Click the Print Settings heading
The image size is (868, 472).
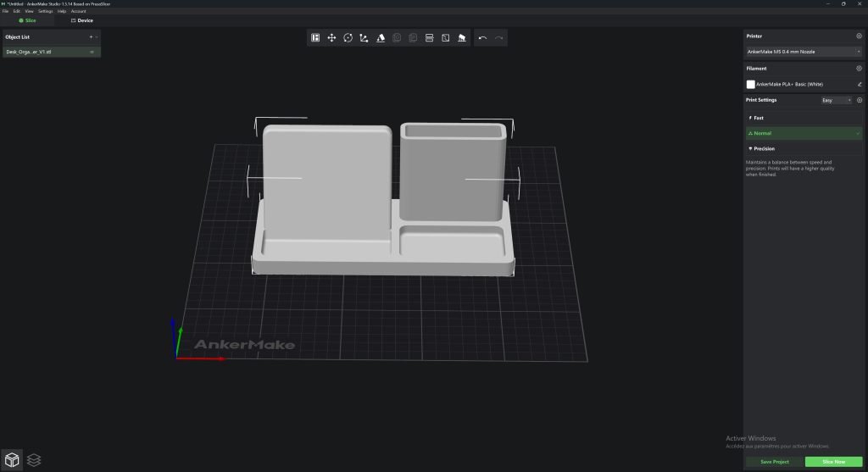pyautogui.click(x=761, y=100)
